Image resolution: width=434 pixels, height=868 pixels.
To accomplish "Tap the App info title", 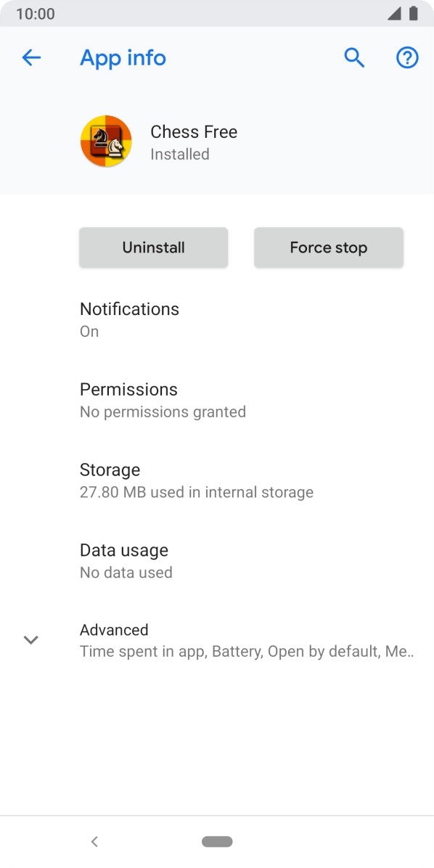I will [123, 57].
